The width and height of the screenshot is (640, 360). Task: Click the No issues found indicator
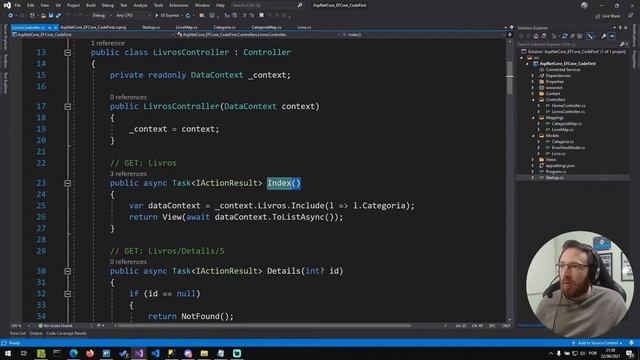coord(55,326)
